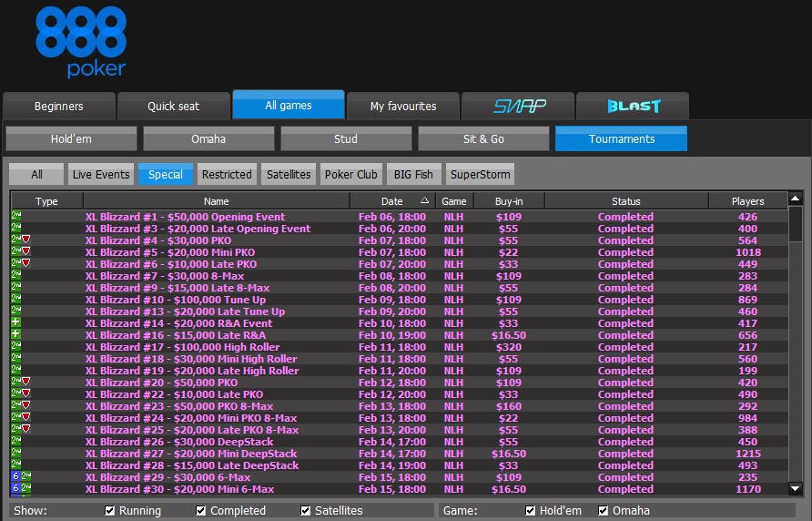Click the blue 6 icon on XL Blizzard #30
Image resolution: width=812 pixels, height=521 pixels.
pyautogui.click(x=15, y=489)
